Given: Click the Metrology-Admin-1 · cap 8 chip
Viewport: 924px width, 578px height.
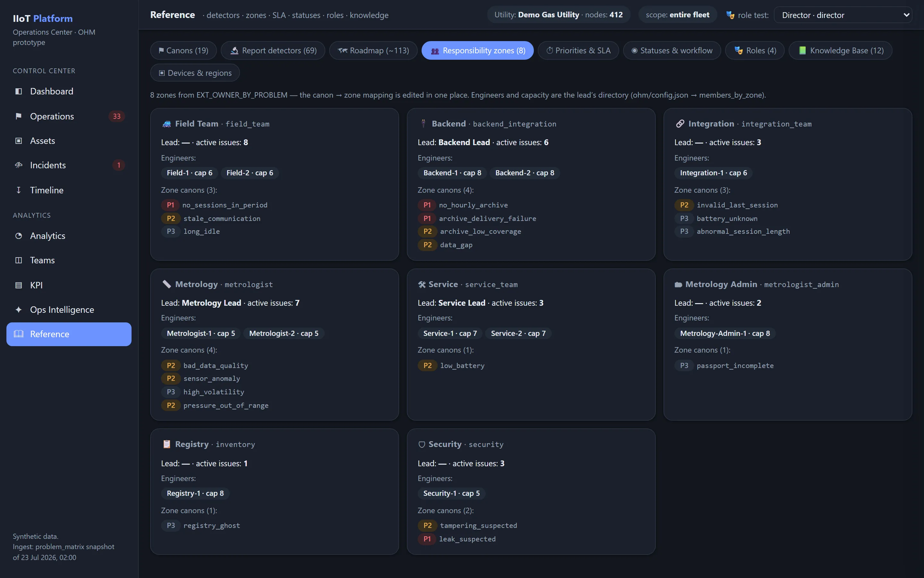Looking at the screenshot, I should (x=725, y=333).
